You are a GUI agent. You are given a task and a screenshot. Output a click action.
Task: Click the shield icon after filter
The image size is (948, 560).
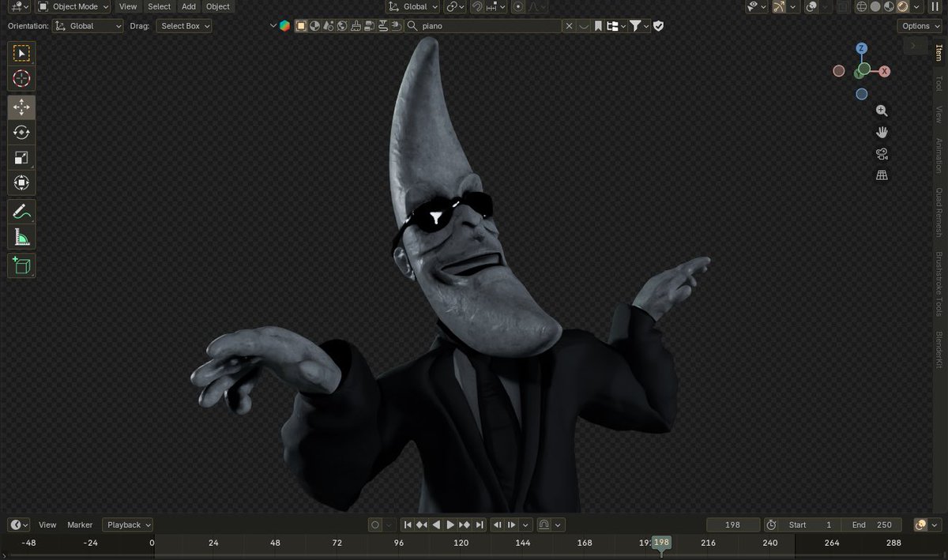659,26
